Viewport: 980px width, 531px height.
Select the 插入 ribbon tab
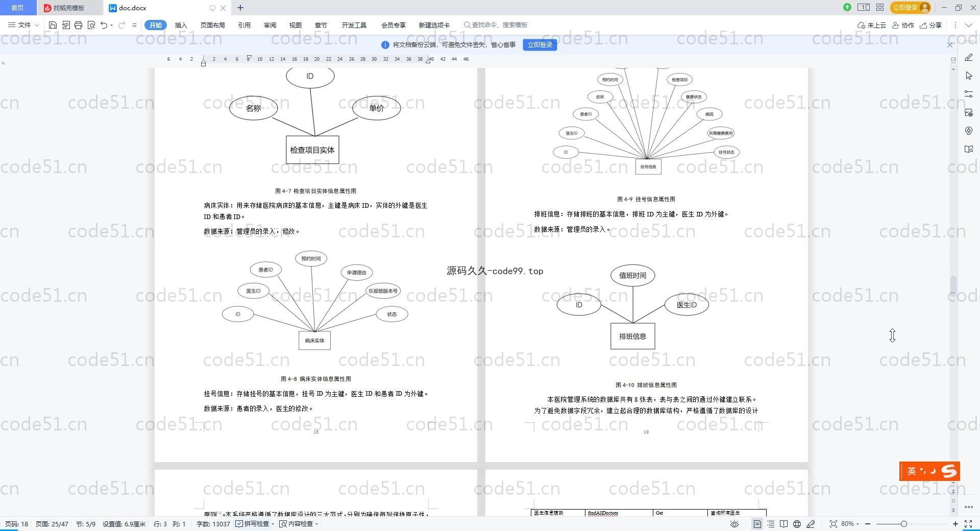[x=181, y=25]
